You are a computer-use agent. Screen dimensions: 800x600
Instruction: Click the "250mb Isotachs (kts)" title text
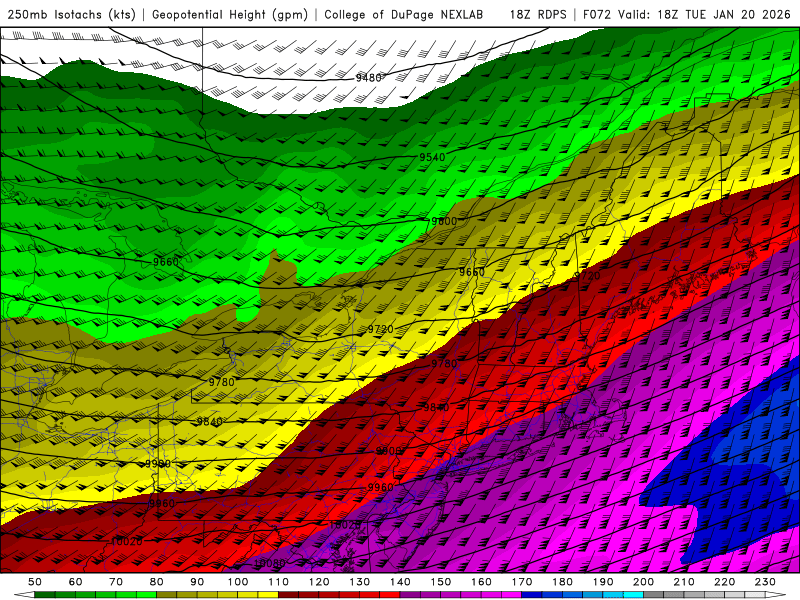click(x=71, y=14)
